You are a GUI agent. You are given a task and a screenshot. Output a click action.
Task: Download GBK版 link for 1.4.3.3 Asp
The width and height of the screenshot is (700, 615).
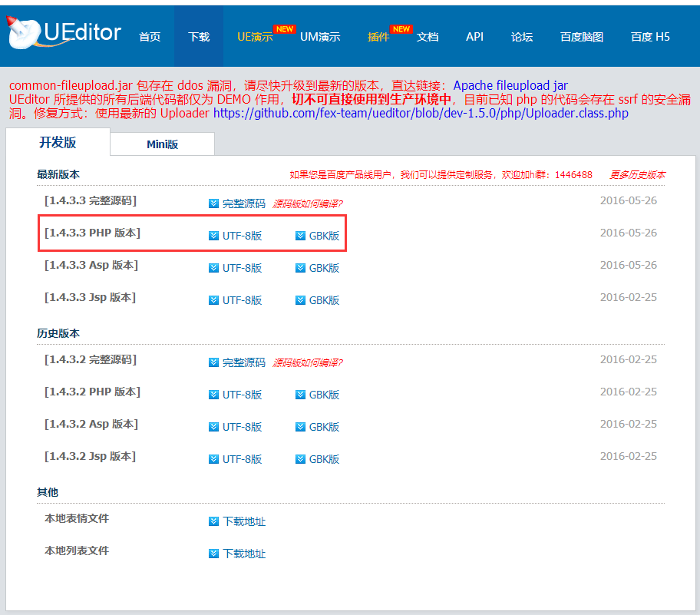(324, 268)
